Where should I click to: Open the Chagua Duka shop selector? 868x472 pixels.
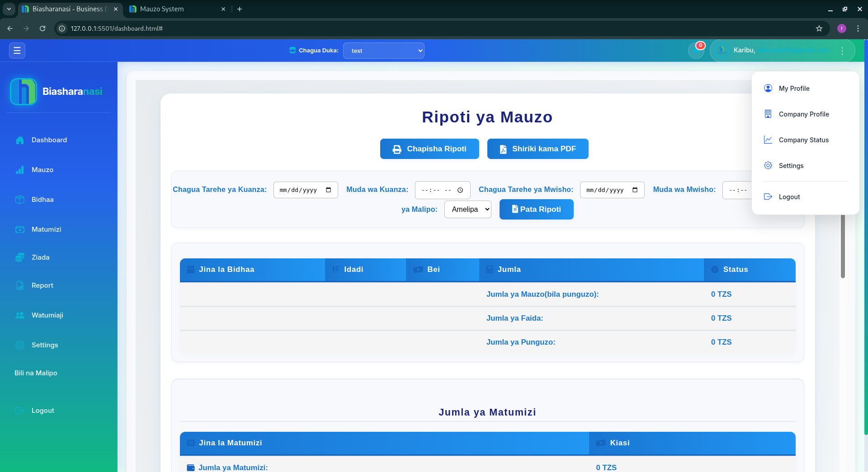coord(384,50)
